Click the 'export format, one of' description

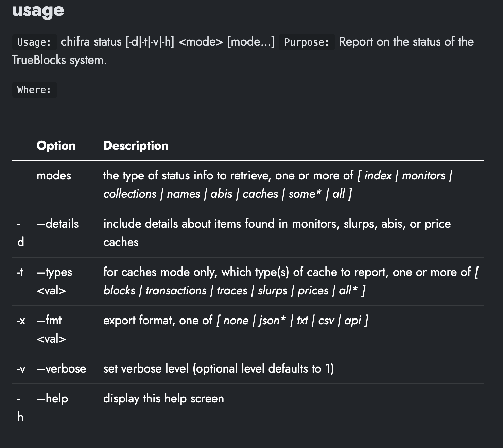click(158, 320)
